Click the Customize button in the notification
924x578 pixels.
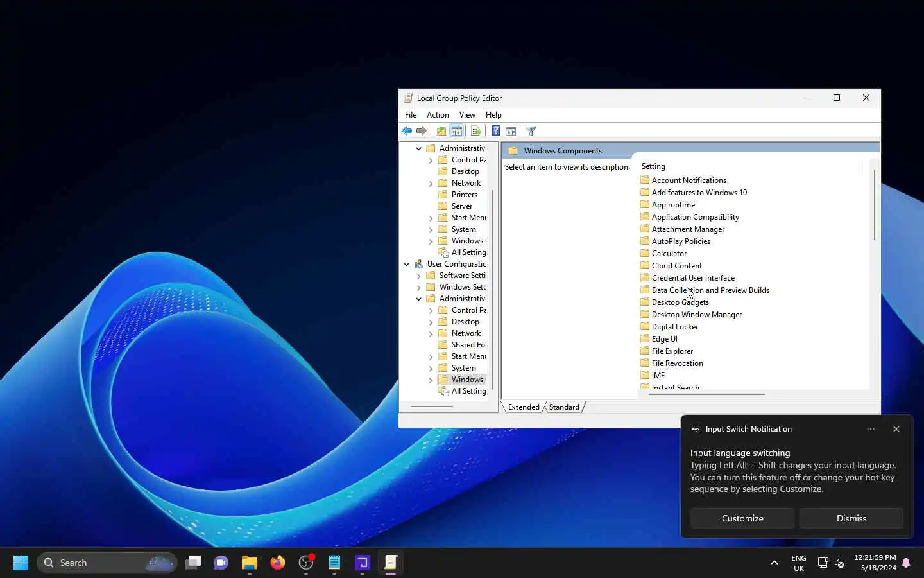coord(742,518)
